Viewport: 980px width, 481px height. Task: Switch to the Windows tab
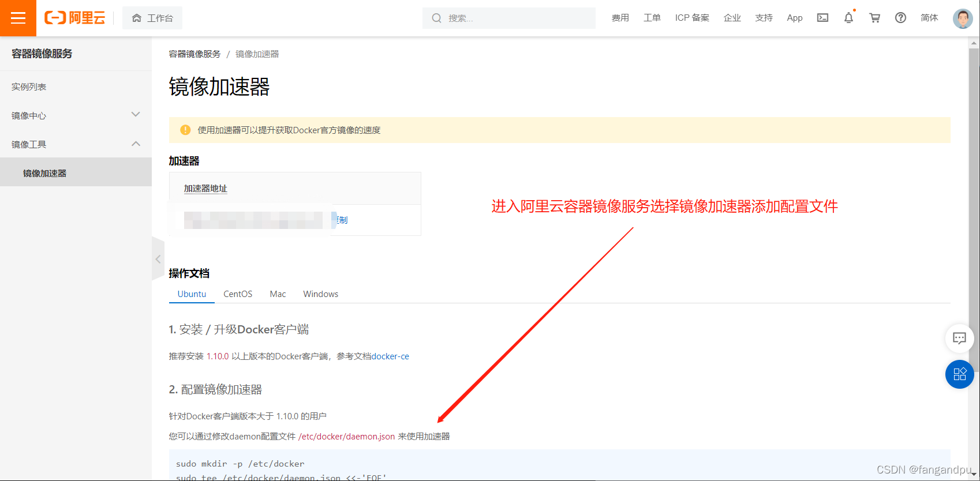pos(321,294)
